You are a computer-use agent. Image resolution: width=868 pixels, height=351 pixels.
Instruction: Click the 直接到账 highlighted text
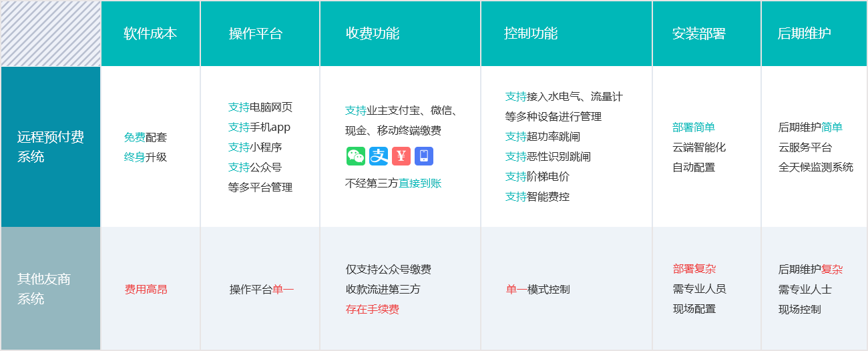click(420, 184)
